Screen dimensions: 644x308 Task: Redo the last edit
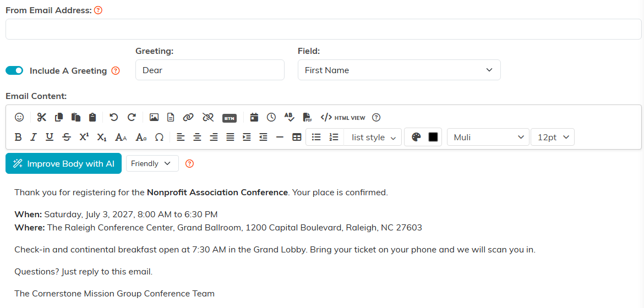tap(132, 118)
